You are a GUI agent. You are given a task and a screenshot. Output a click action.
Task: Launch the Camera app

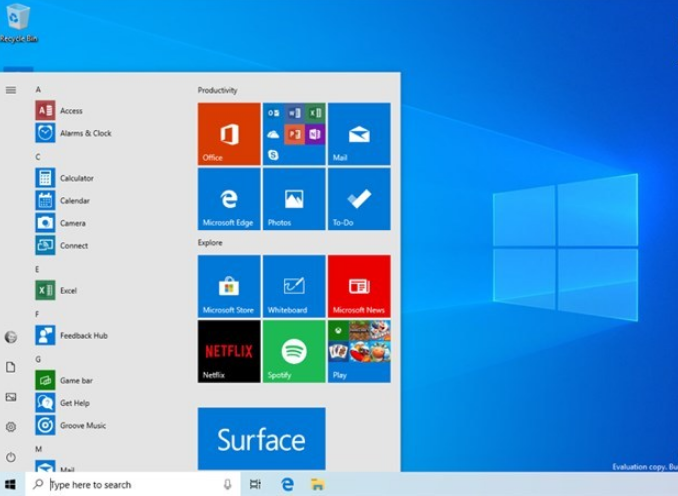coord(61,223)
